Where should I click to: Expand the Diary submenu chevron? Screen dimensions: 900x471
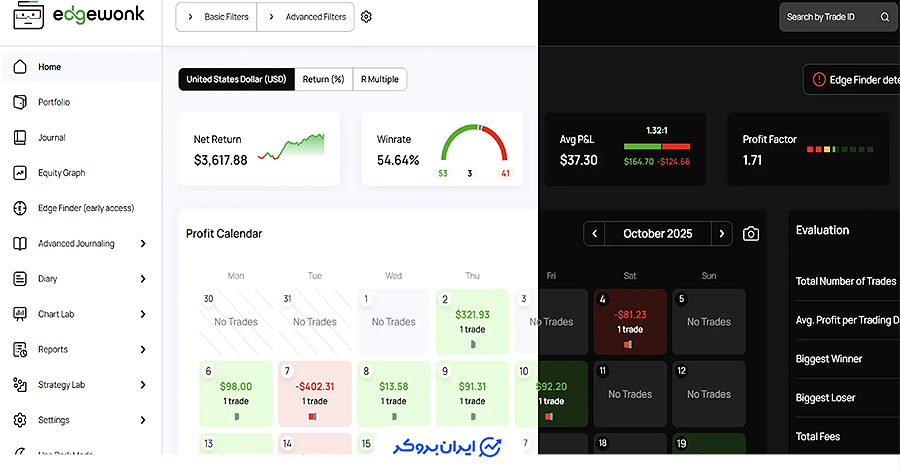(143, 279)
